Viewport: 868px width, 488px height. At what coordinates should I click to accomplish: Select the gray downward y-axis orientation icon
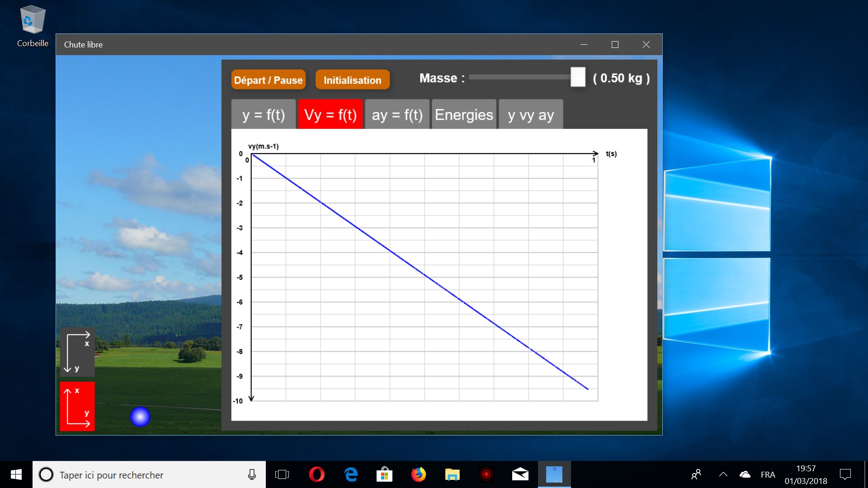click(77, 352)
